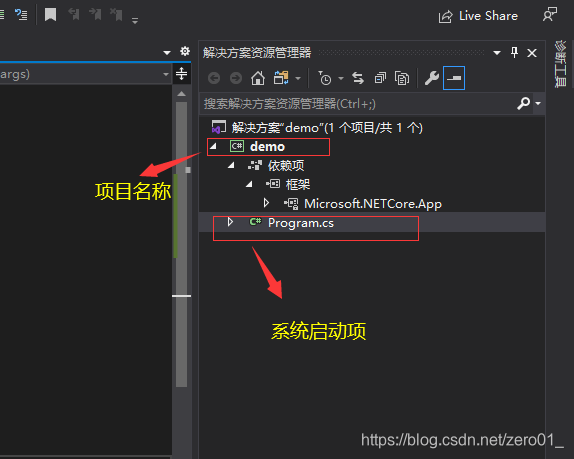
Task: Click the Live Share button
Action: [x=478, y=16]
